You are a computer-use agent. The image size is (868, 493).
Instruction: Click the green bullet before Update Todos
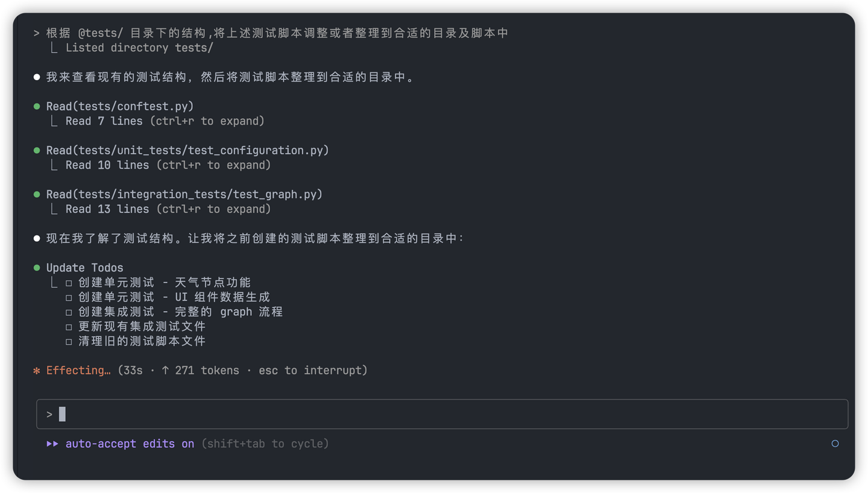click(37, 268)
